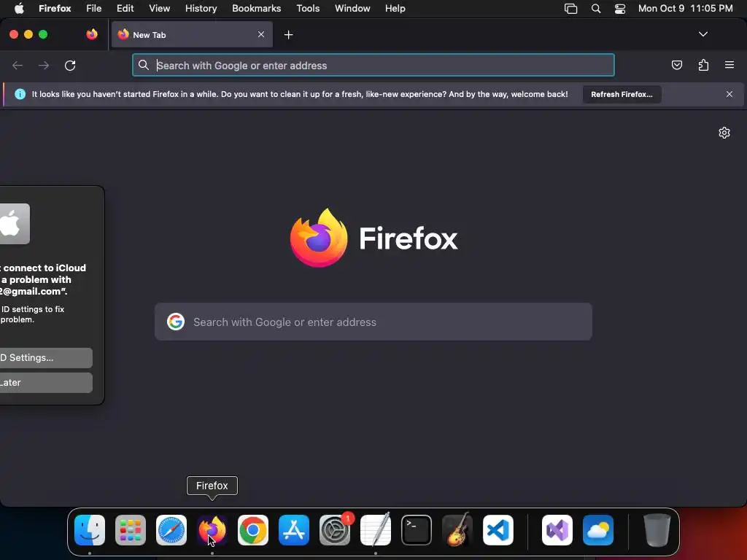The height and width of the screenshot is (560, 747).
Task: Open Trash from the Dock
Action: coord(657,530)
